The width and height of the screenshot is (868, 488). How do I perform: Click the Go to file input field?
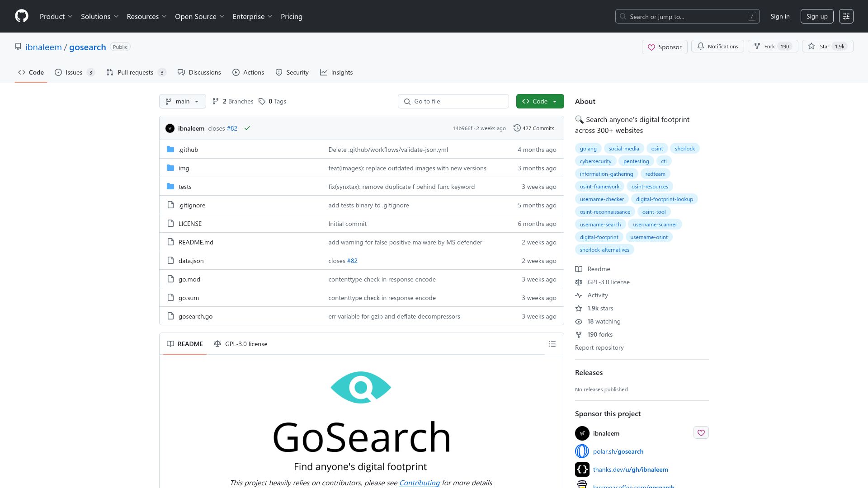(453, 101)
